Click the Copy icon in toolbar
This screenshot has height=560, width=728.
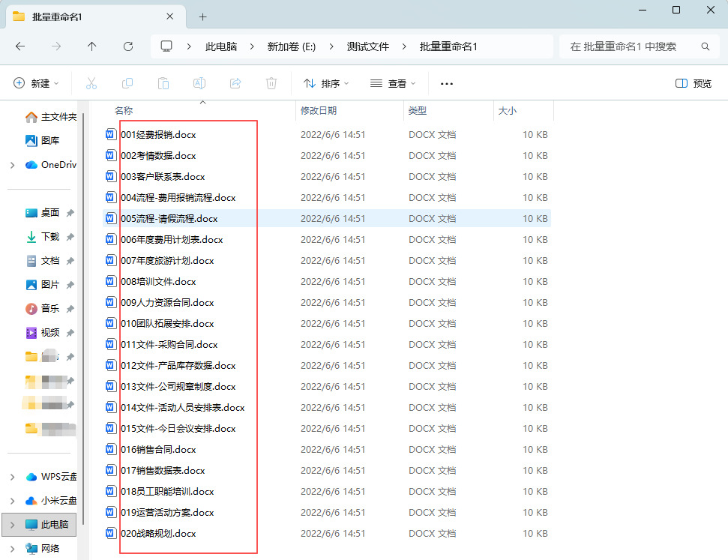click(127, 83)
